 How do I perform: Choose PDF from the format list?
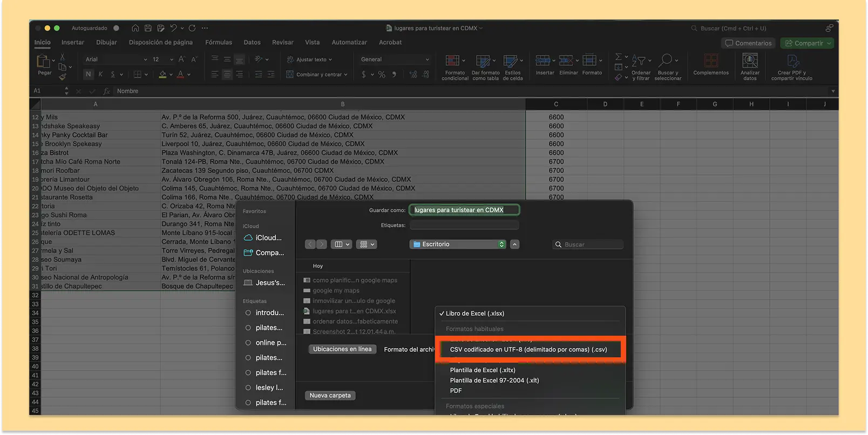(456, 391)
